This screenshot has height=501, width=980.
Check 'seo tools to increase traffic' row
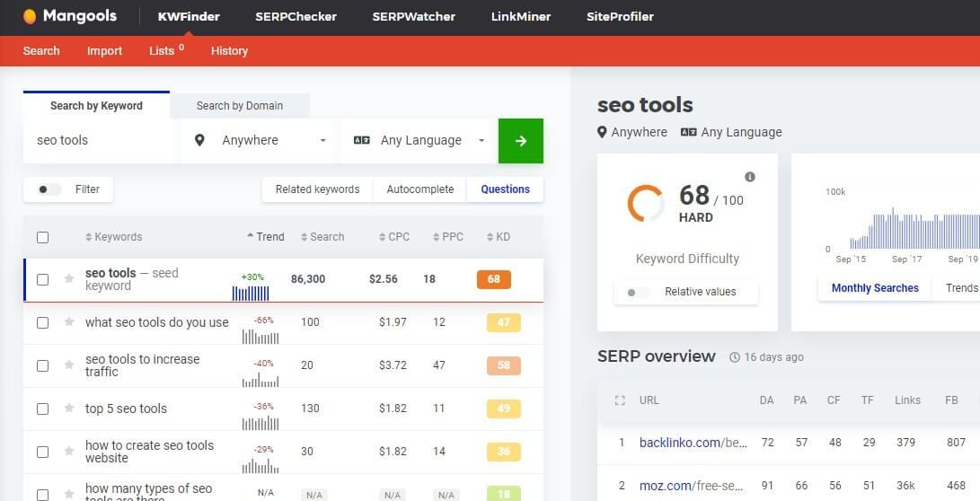(x=42, y=365)
